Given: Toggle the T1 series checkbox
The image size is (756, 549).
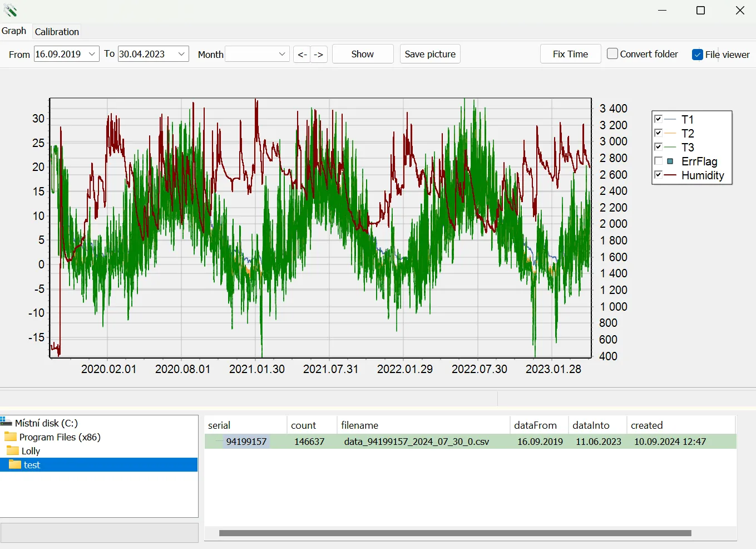Looking at the screenshot, I should (659, 119).
